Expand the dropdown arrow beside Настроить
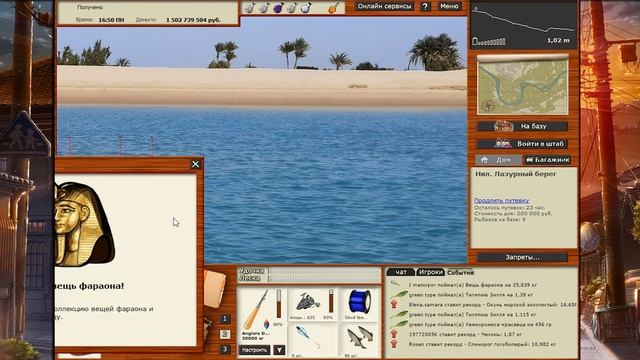Screen dimensions: 640x360 point(279,350)
